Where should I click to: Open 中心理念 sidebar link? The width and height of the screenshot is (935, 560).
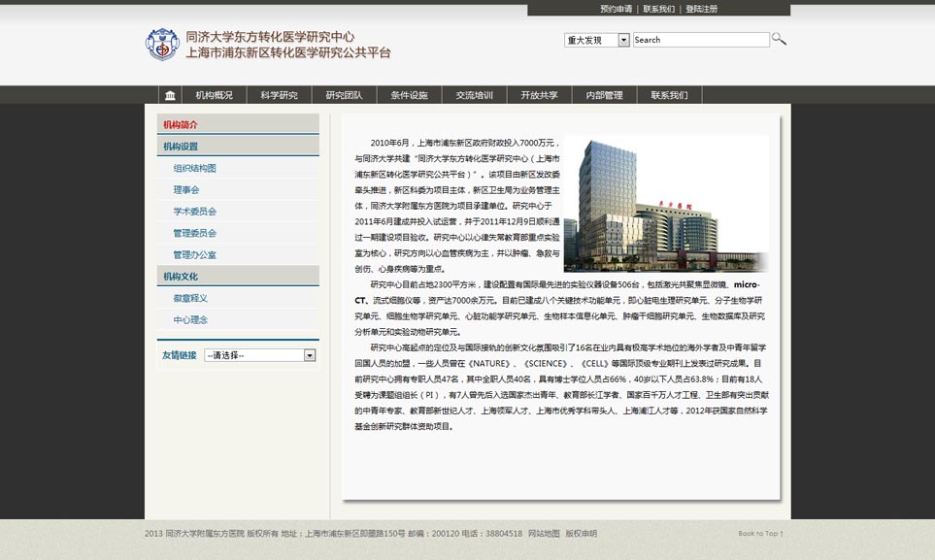190,319
